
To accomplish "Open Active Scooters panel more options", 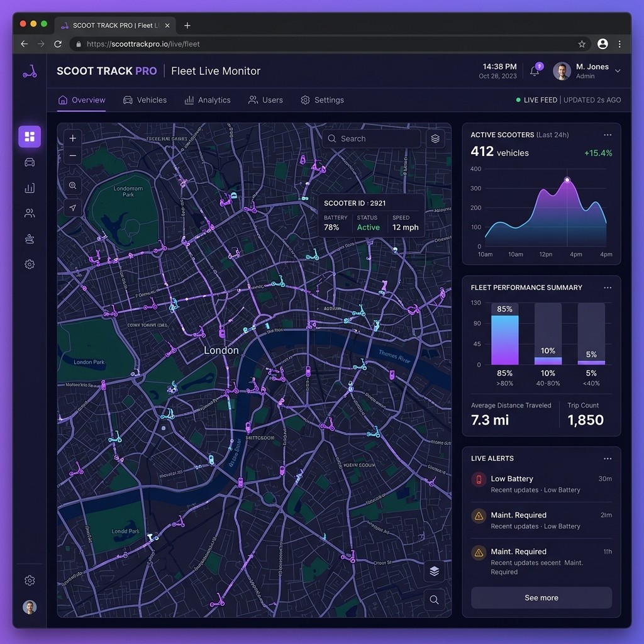I will 608,135.
